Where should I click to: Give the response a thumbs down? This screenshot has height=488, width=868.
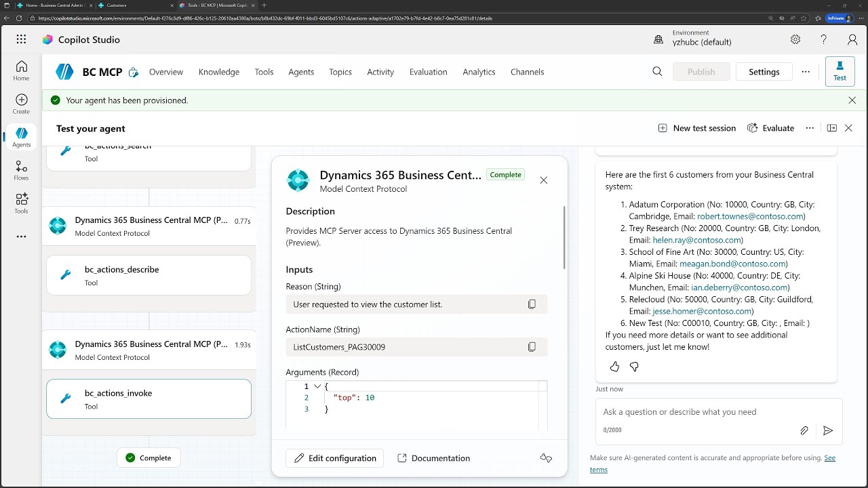click(x=635, y=367)
